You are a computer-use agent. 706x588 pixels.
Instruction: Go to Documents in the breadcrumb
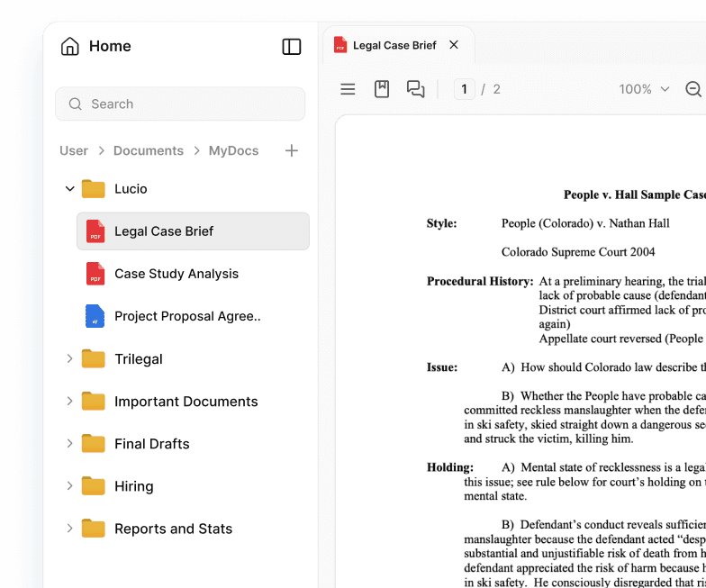[x=148, y=150]
